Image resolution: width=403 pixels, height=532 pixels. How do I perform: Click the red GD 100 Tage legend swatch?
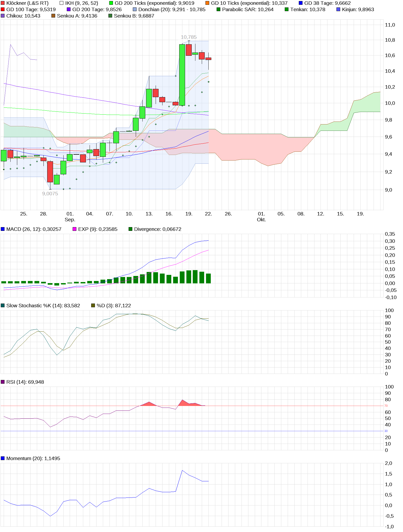pos(3,10)
